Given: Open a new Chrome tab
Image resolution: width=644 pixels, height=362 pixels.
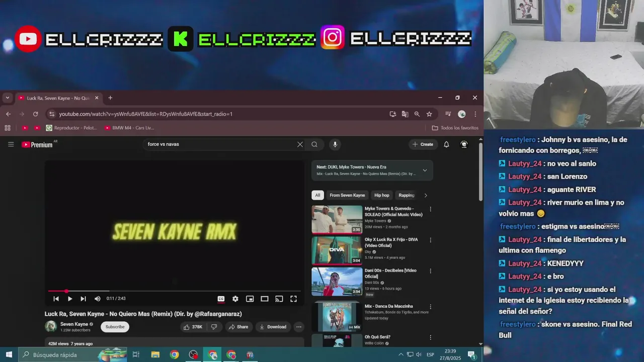Looking at the screenshot, I should pyautogui.click(x=110, y=98).
